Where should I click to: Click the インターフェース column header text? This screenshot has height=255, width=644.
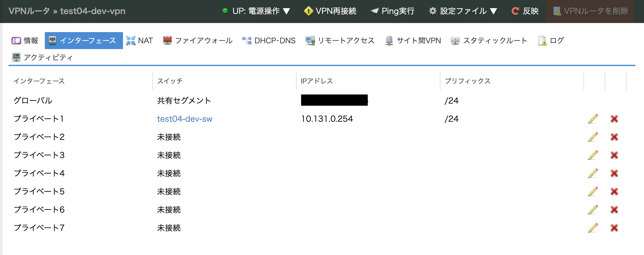[39, 81]
